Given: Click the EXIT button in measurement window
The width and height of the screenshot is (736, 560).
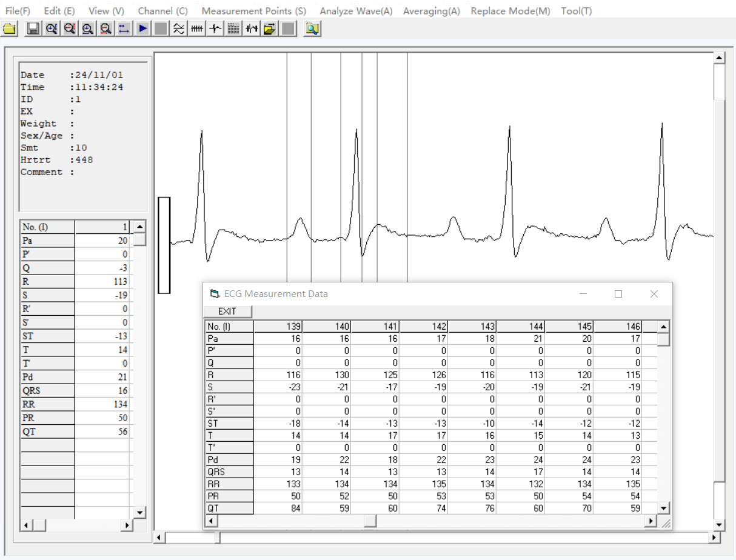Looking at the screenshot, I should 227,312.
